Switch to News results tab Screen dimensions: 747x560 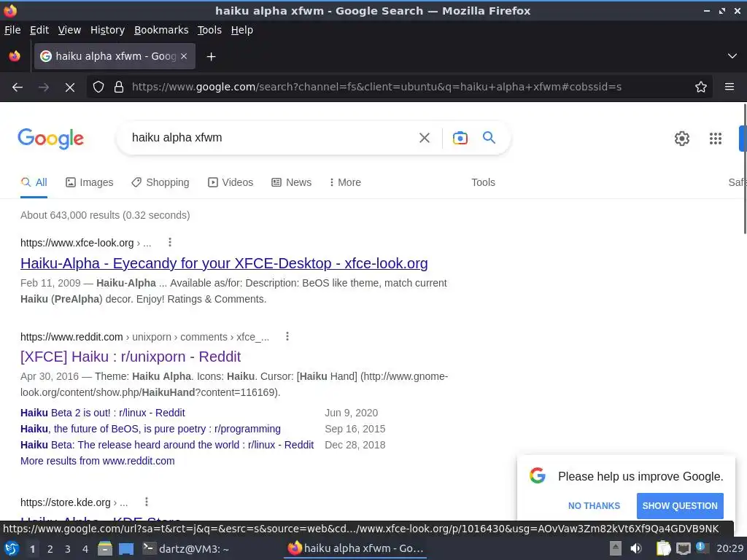click(292, 182)
